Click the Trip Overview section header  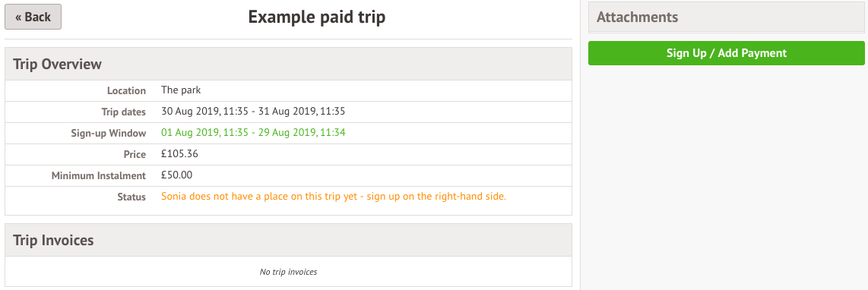tap(288, 65)
